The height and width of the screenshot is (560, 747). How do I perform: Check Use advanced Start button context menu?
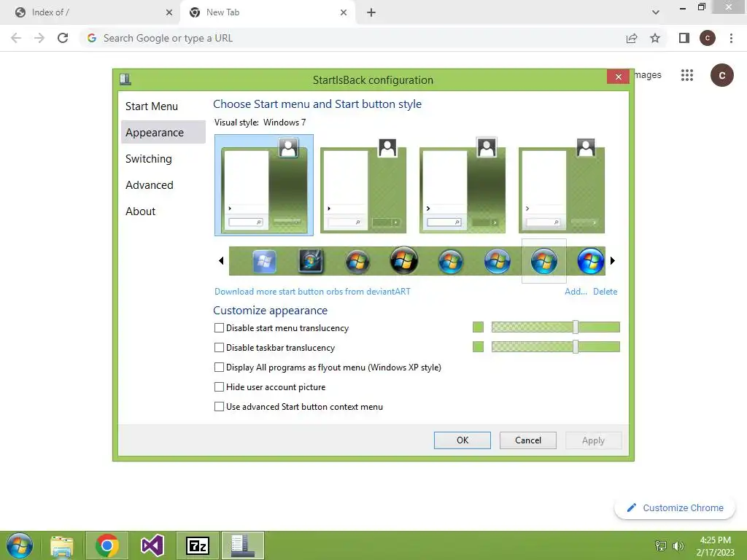click(219, 407)
